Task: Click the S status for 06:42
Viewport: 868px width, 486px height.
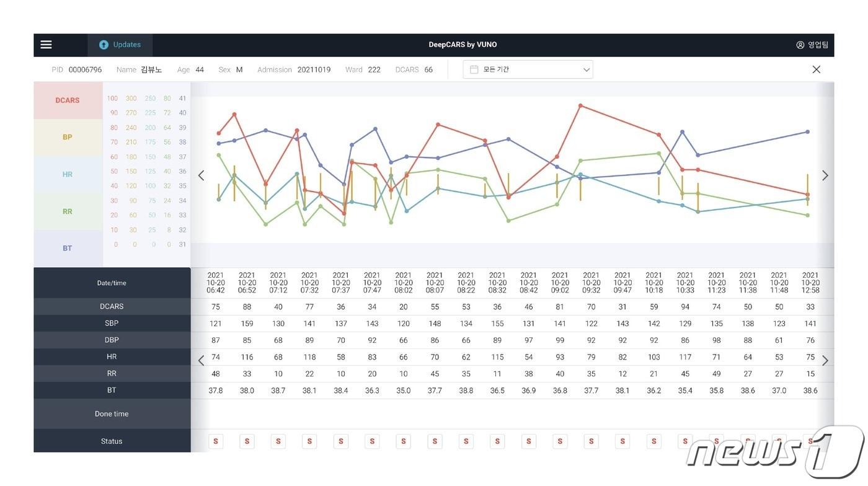Action: tap(216, 441)
